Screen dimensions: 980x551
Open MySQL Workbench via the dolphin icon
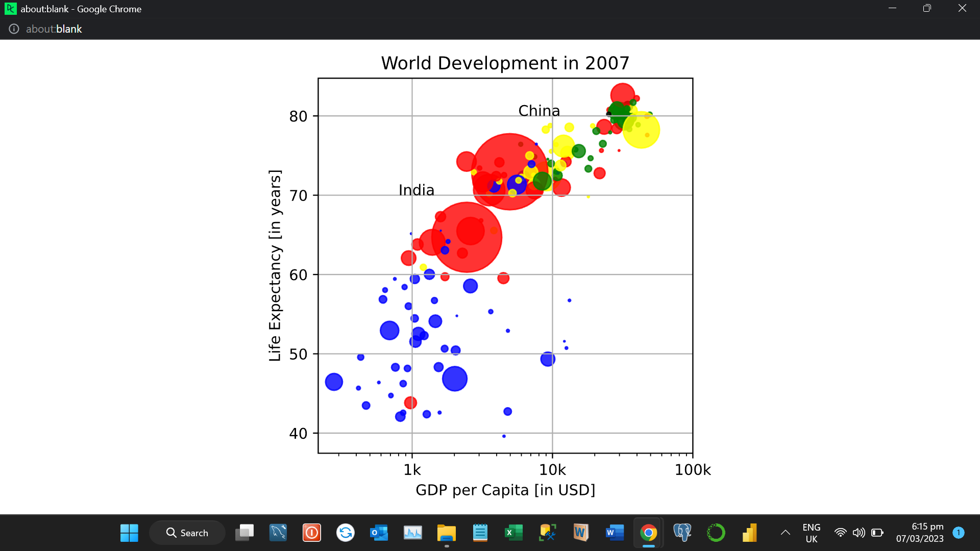278,532
